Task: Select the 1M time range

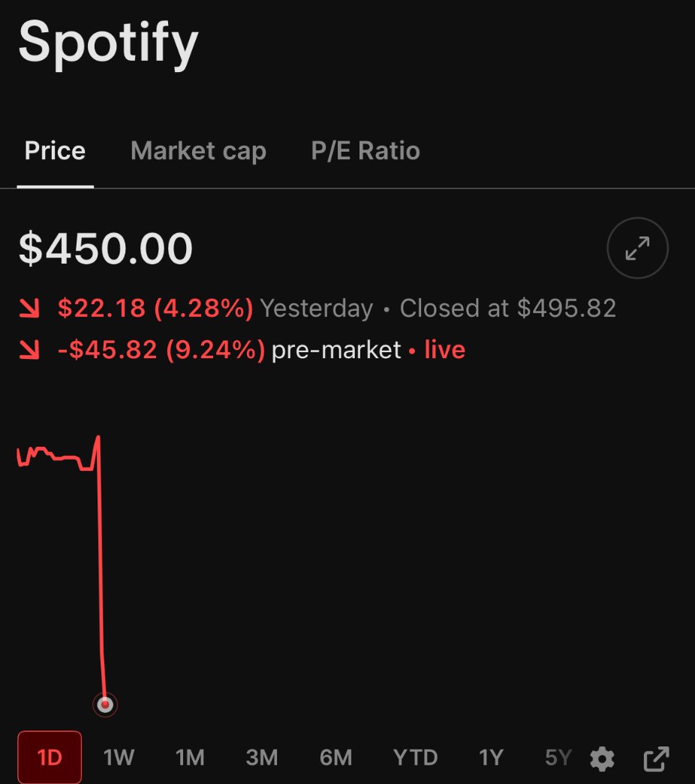Action: [x=190, y=758]
